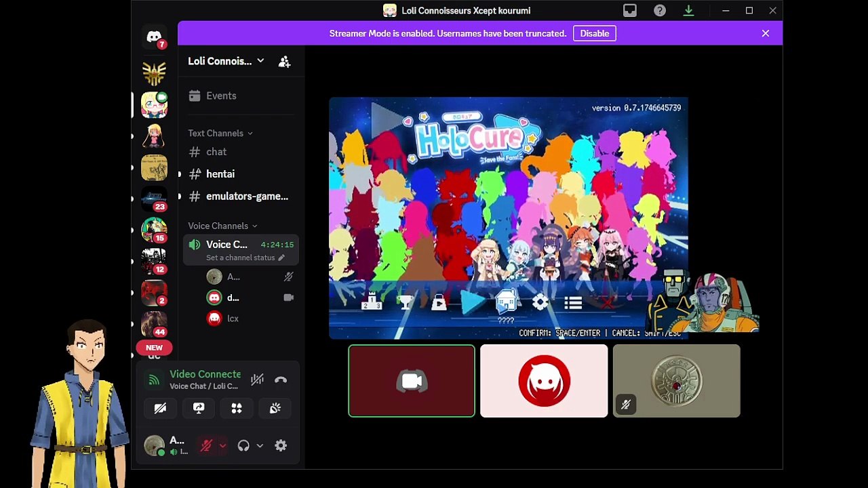
Task: Toggle noise suppression icon
Action: pyautogui.click(x=257, y=380)
